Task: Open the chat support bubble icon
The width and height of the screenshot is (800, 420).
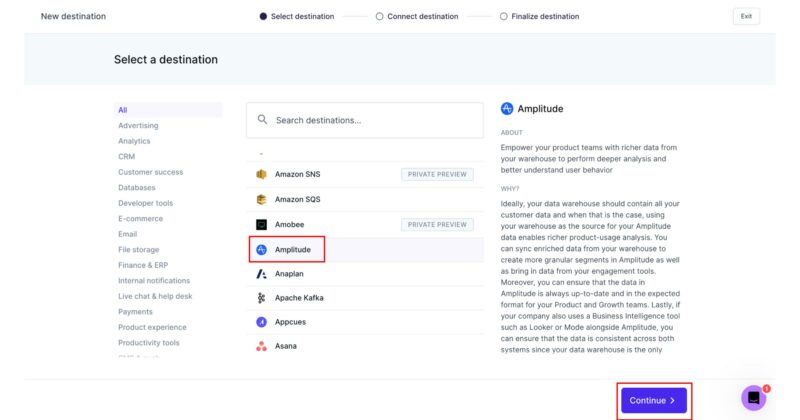Action: tap(754, 397)
